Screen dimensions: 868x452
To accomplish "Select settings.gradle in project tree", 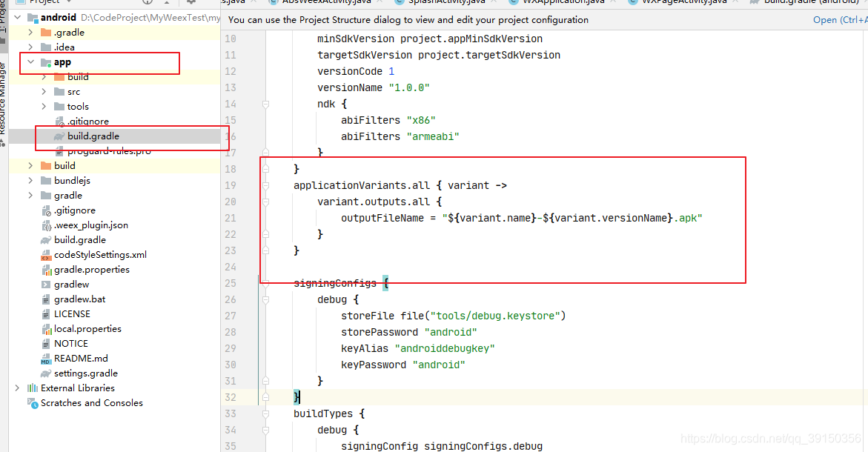I will [86, 373].
